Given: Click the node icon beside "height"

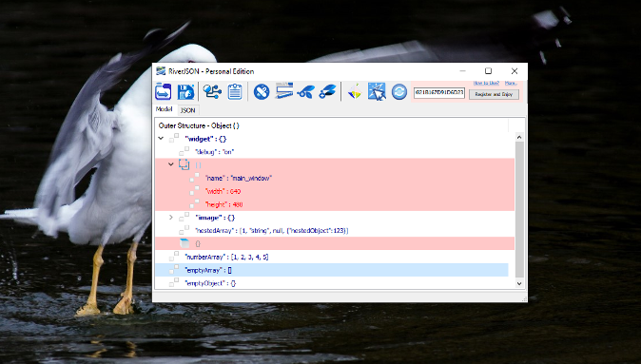Looking at the screenshot, I should (195, 203).
